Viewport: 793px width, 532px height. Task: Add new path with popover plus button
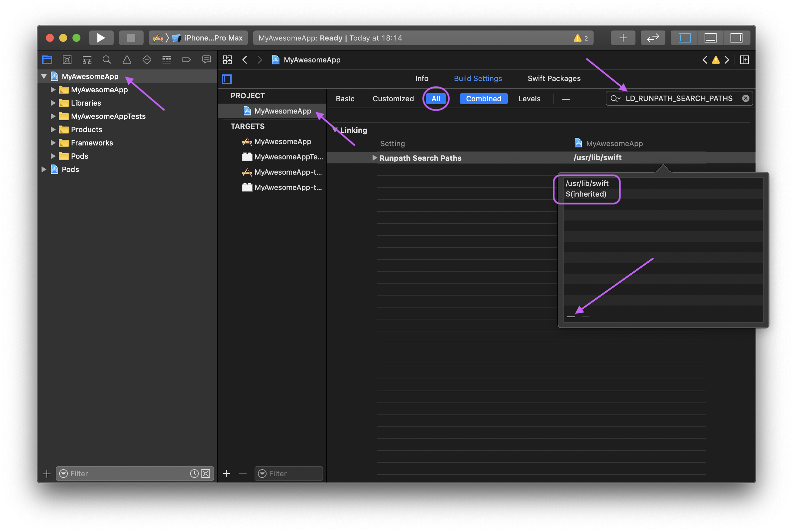(x=571, y=317)
